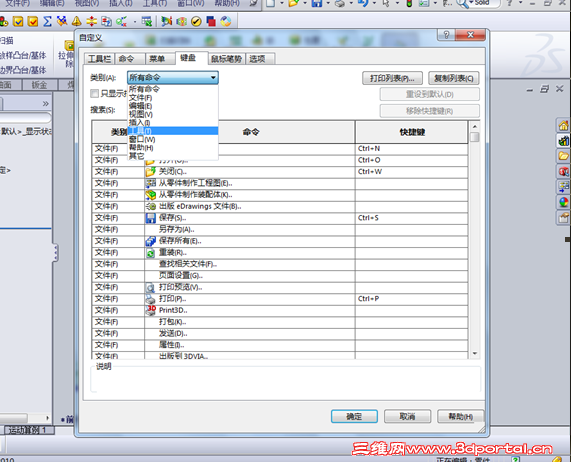Click the 命令 column header
This screenshot has width=572, height=462.
tap(251, 132)
